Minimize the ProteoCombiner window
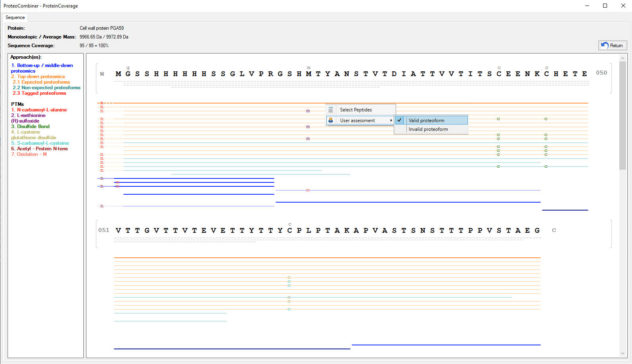 coord(587,6)
